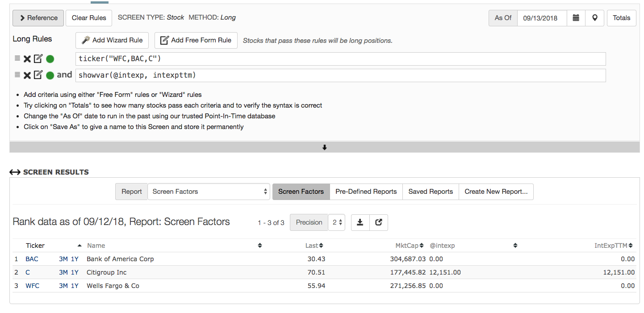Click the Add Wizard Rule button
The image size is (644, 313).
(x=112, y=40)
